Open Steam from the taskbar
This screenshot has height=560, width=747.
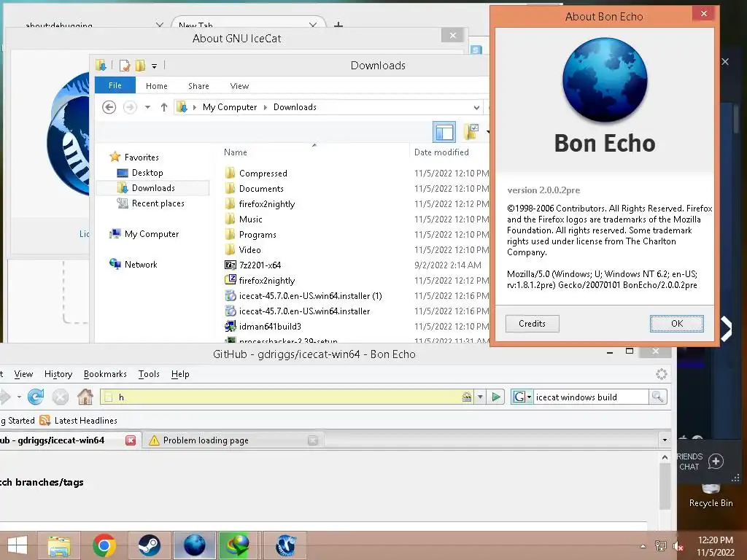tap(149, 545)
